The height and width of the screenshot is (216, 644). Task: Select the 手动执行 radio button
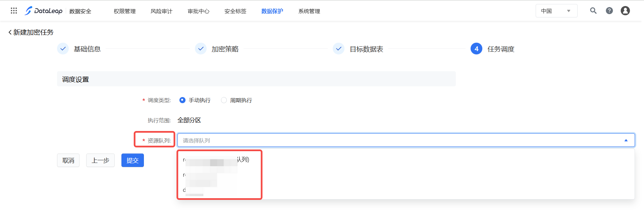coord(182,100)
